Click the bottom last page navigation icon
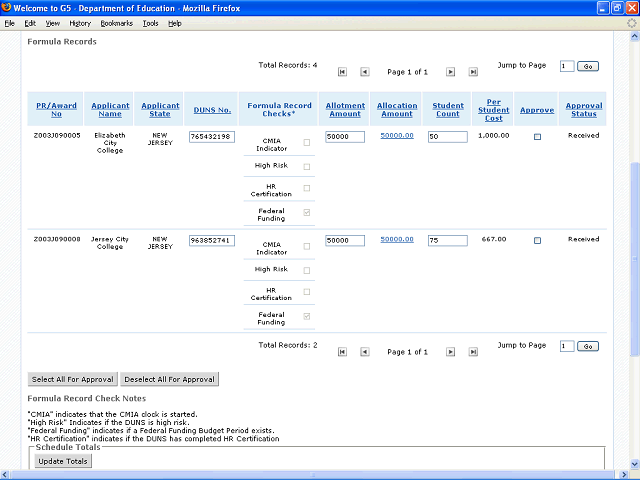The height and width of the screenshot is (480, 640). (x=473, y=352)
